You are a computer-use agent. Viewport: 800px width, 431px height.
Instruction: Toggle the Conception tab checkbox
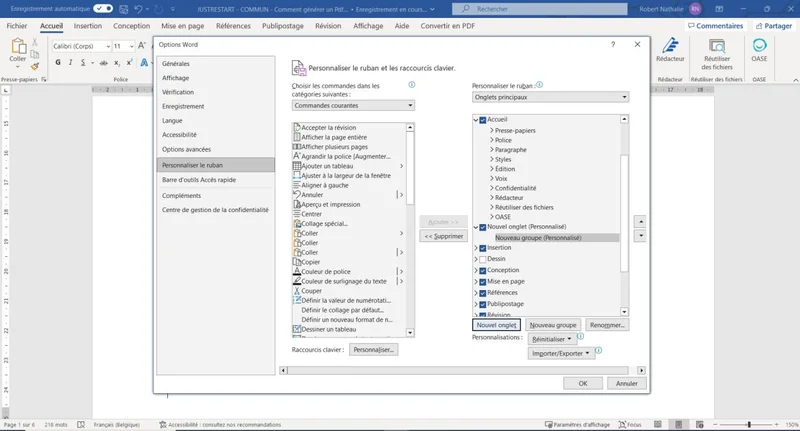pyautogui.click(x=482, y=270)
